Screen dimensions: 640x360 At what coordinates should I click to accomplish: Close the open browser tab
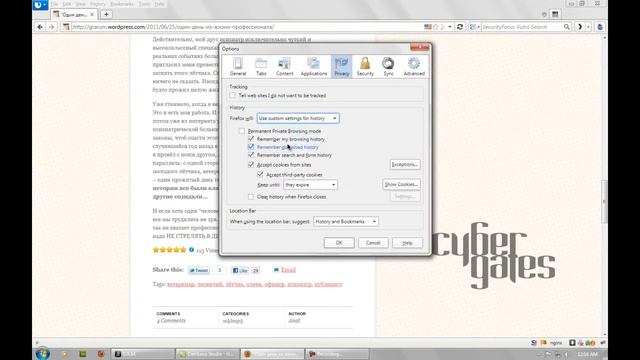click(92, 14)
